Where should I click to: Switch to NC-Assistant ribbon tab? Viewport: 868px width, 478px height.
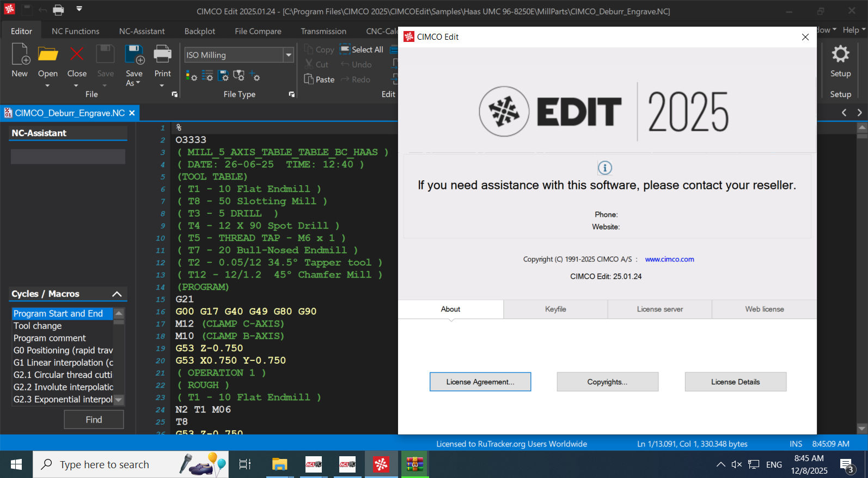point(142,31)
